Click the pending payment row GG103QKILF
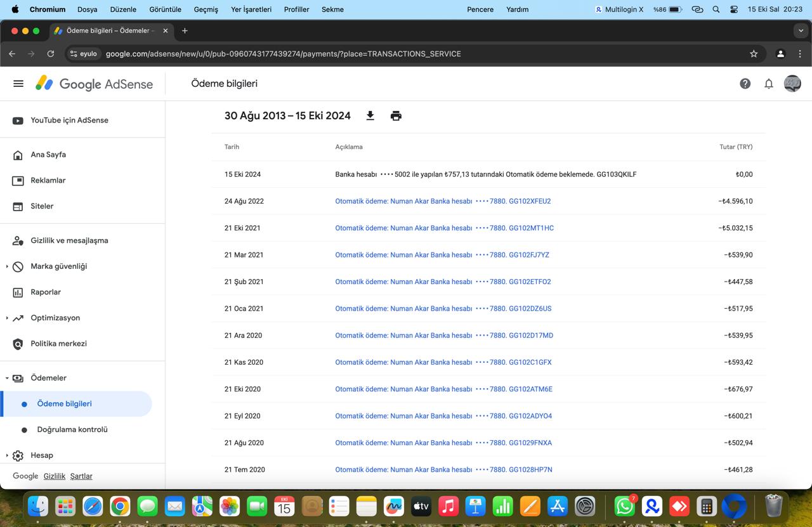The height and width of the screenshot is (527, 812). coord(488,174)
